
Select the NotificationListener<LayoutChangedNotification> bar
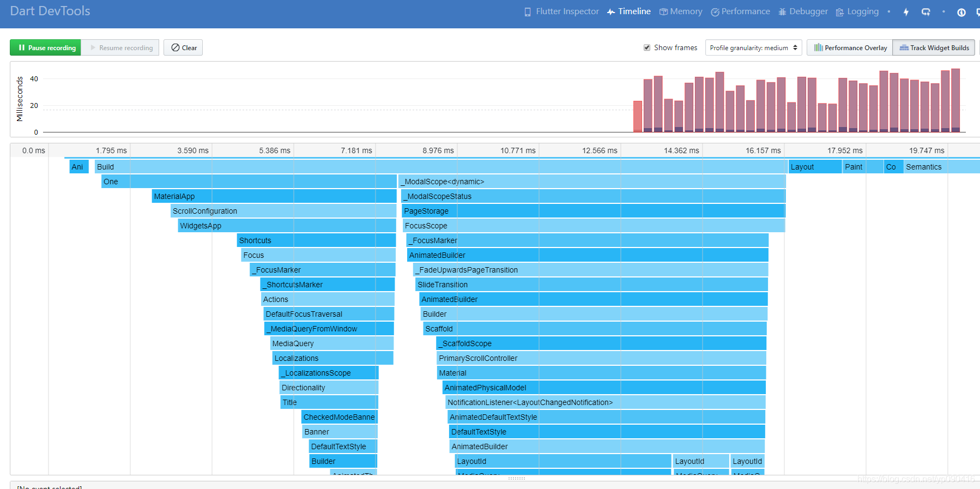pyautogui.click(x=606, y=402)
